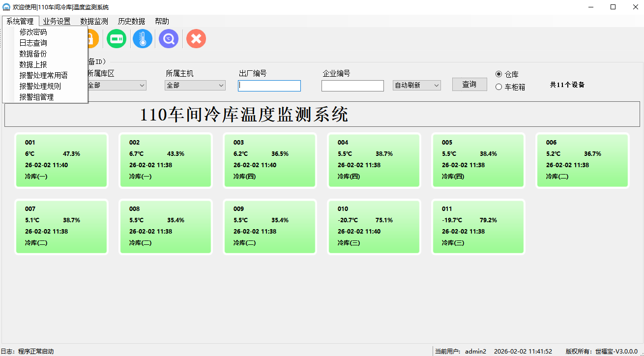Open the blue thermometer toolbar icon
The image size is (644, 356).
(x=143, y=39)
